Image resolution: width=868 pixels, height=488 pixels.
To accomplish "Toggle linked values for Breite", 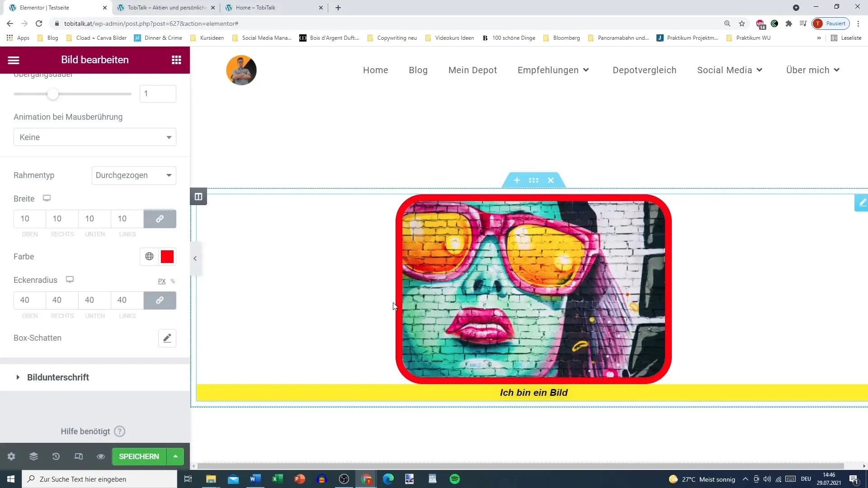I will click(x=160, y=219).
